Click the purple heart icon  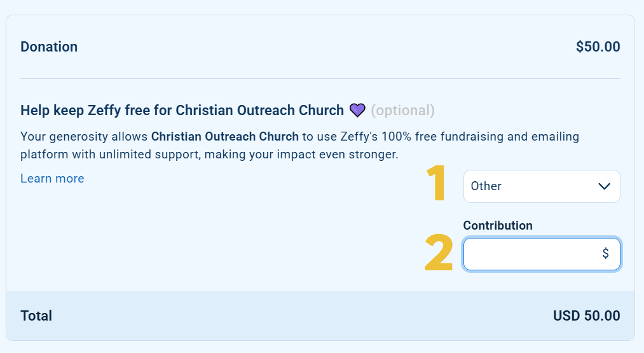point(358,111)
